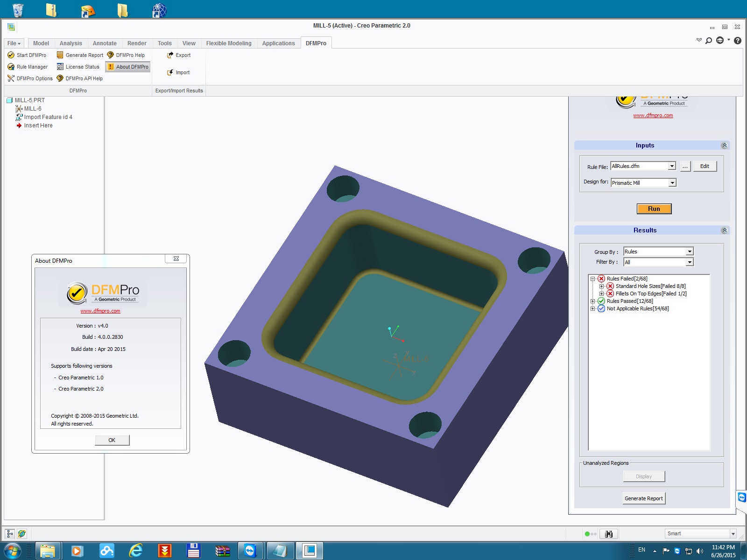Switch to the Tools tab
The height and width of the screenshot is (560, 747).
pyautogui.click(x=165, y=43)
